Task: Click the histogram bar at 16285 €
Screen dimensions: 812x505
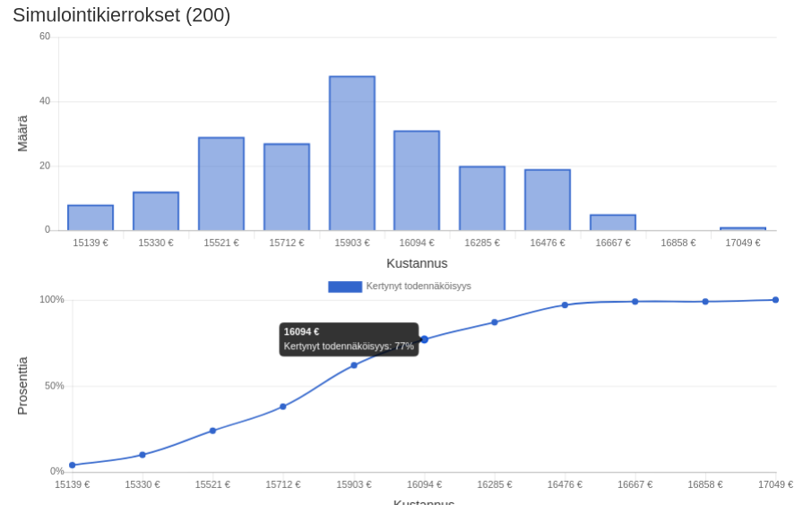Action: (482, 199)
